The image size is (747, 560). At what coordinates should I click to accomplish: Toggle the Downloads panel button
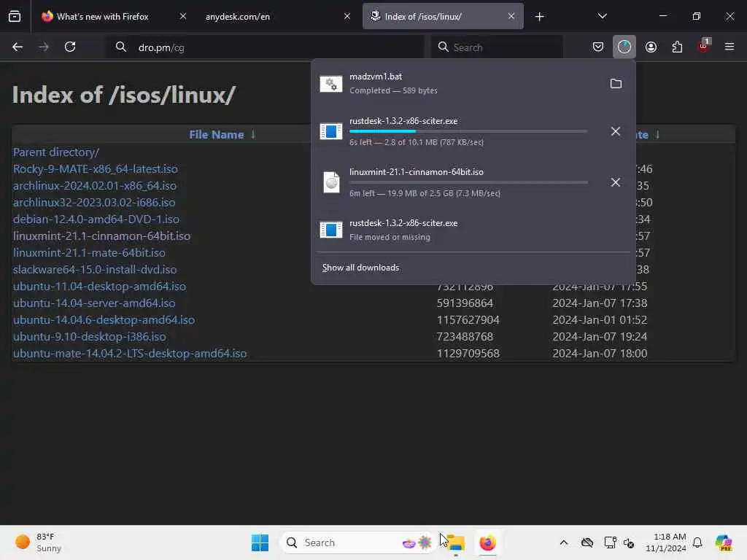point(624,47)
